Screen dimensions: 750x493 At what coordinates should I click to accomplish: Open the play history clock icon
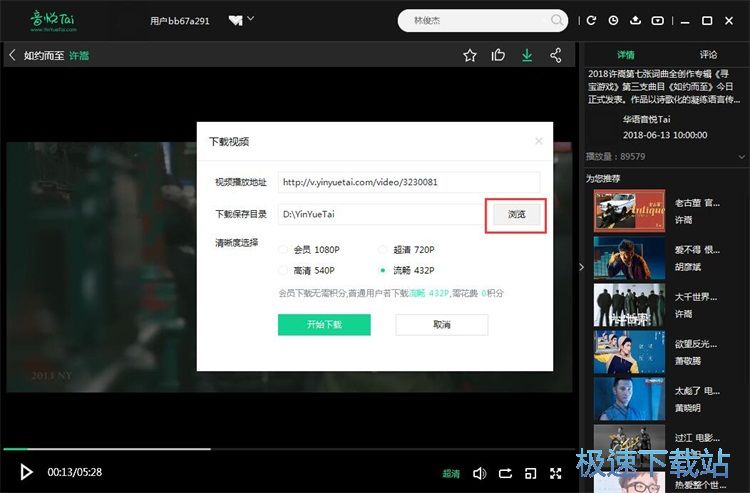pyautogui.click(x=613, y=20)
